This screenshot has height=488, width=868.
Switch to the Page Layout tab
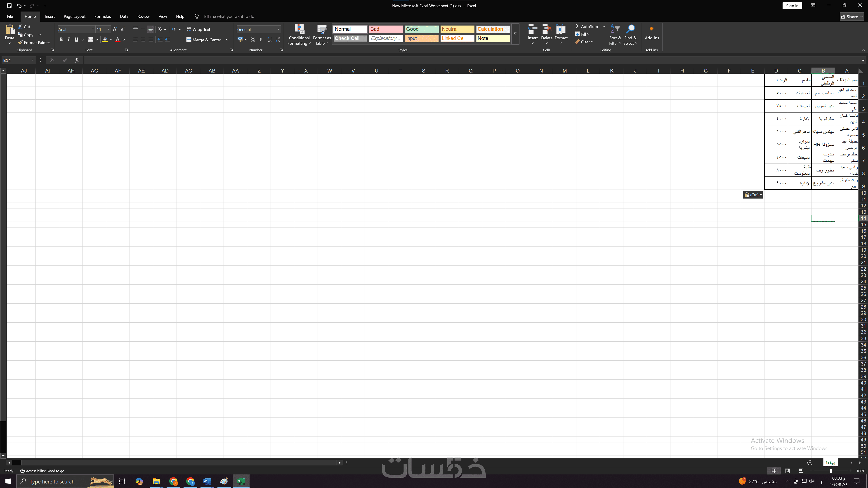74,16
